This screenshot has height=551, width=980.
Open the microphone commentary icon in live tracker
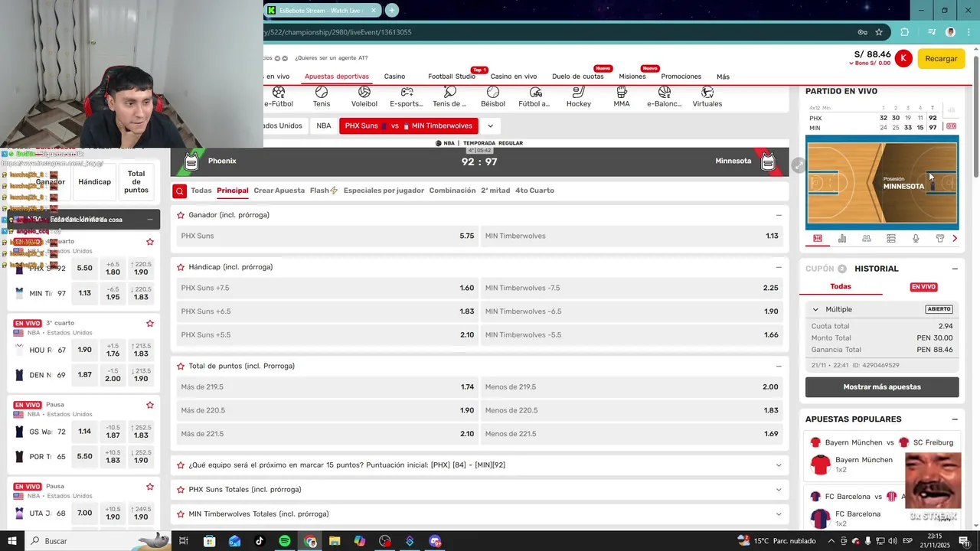coord(916,239)
